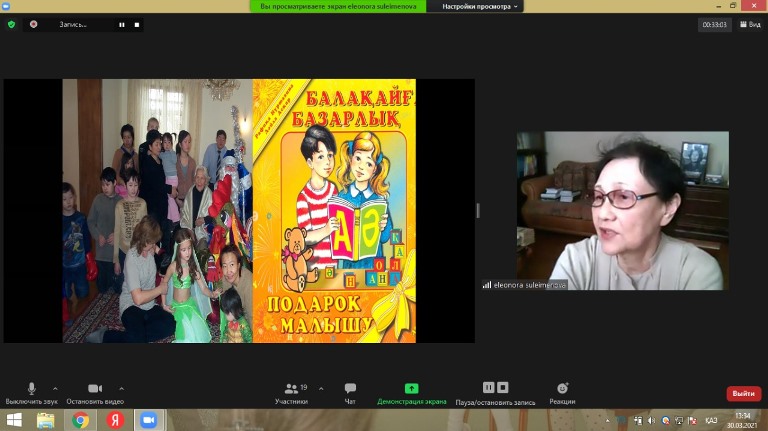This screenshot has height=431, width=768.
Task: Leave the meeting with Выйти button
Action: pyautogui.click(x=744, y=393)
